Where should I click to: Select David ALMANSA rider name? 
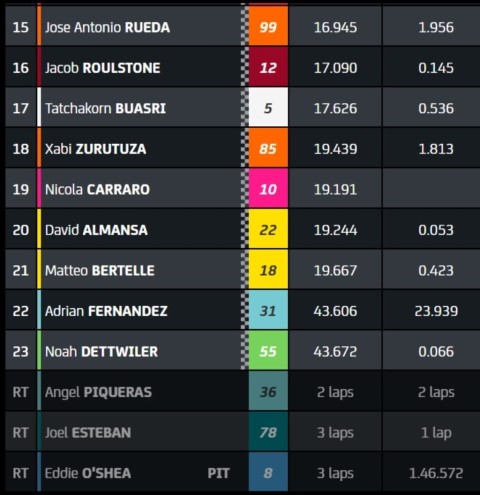(96, 230)
